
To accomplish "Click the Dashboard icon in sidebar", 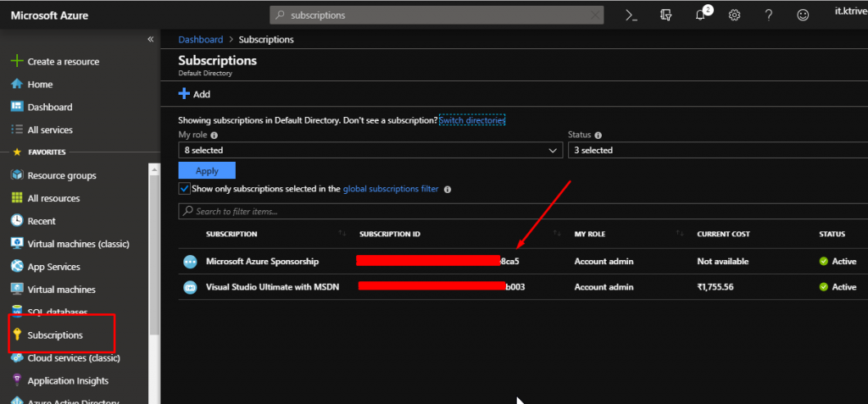I will click(17, 107).
